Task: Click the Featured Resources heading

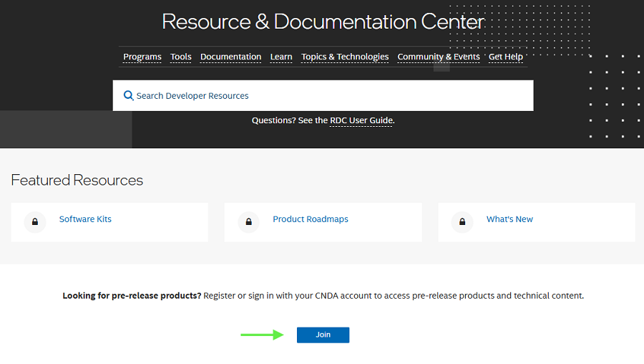Action: pyautogui.click(x=77, y=181)
